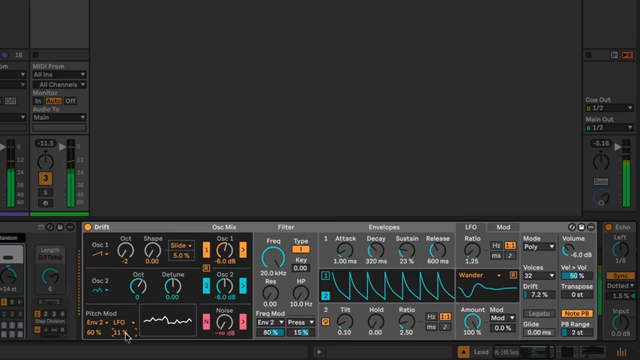Click Glide 0.00 ms field
The image size is (640, 360).
pyautogui.click(x=539, y=333)
